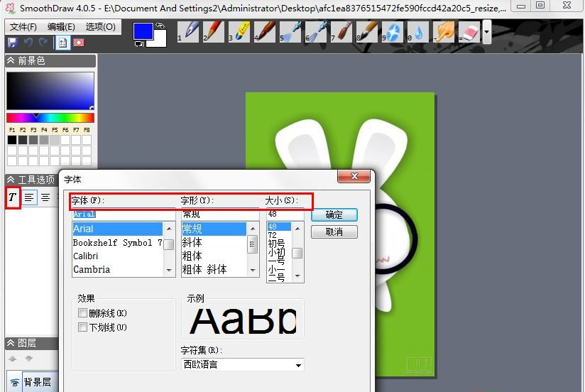Viewport: 585px width, 392px height.
Task: Select the pen tool numbered 1
Action: 190,31
